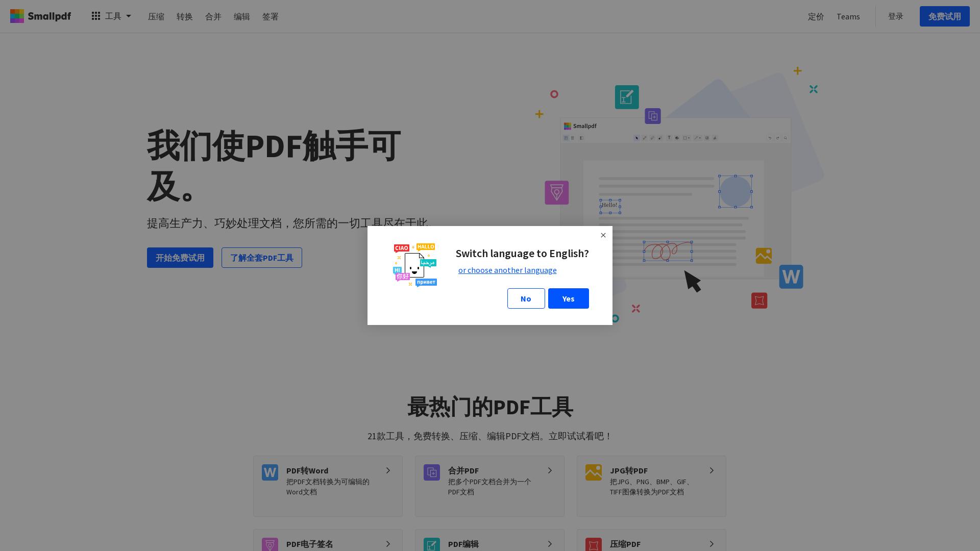
Task: Expand the 工具 dropdown arrow
Action: (x=129, y=16)
